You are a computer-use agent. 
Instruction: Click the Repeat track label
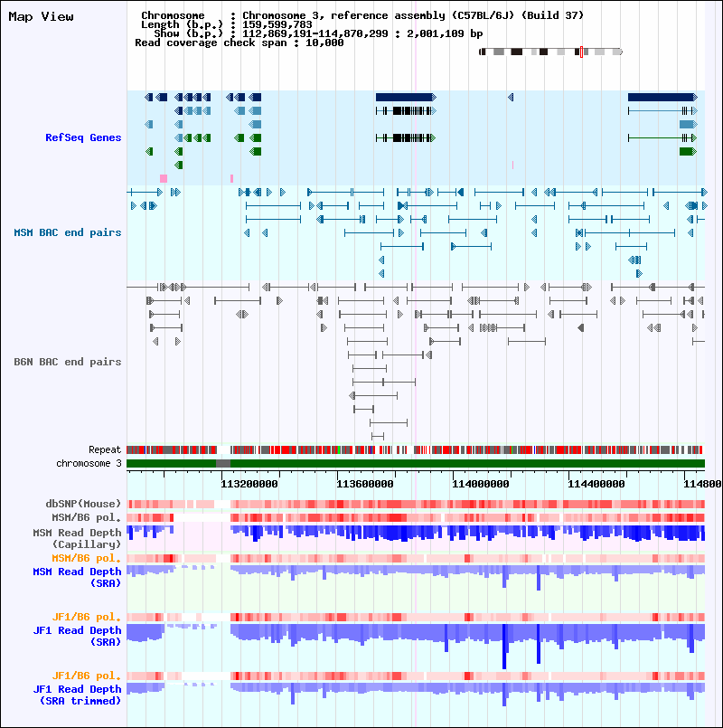click(x=105, y=449)
